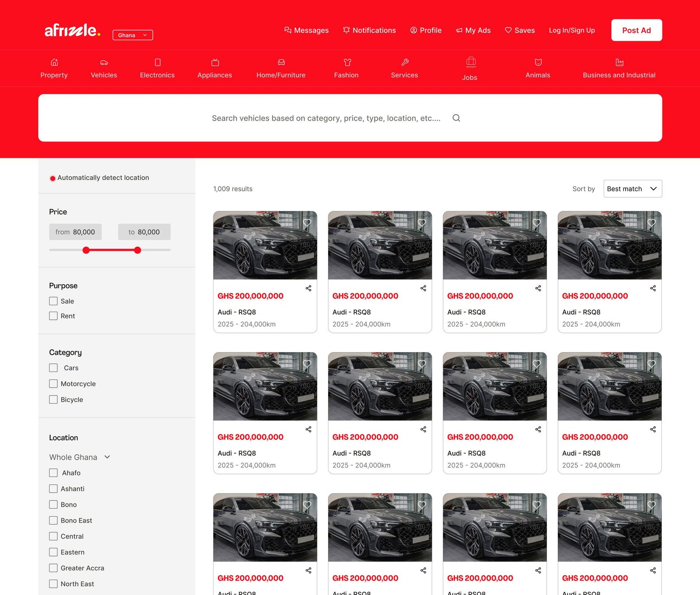
Task: Adjust the minimum price slider handle
Action: click(86, 250)
